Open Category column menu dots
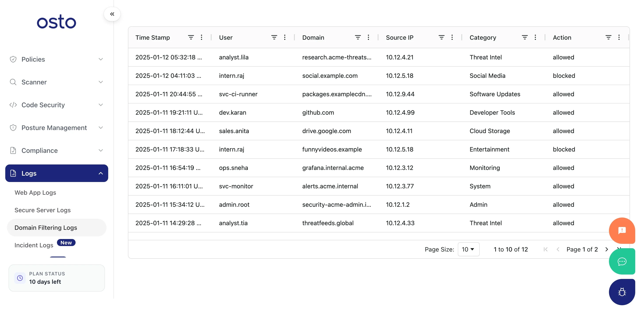644x314 pixels. pos(535,37)
